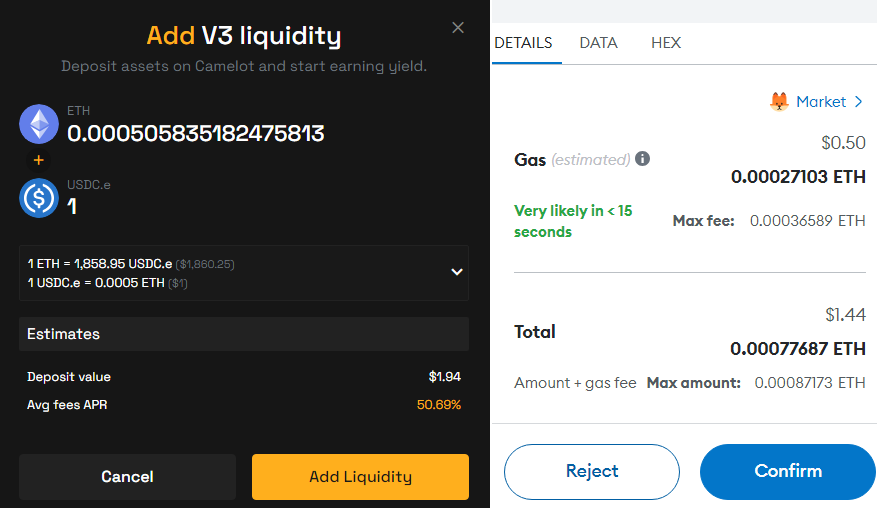Image resolution: width=877 pixels, height=508 pixels.
Task: Click the ETH amount value 0.000505835182475813
Action: click(196, 134)
